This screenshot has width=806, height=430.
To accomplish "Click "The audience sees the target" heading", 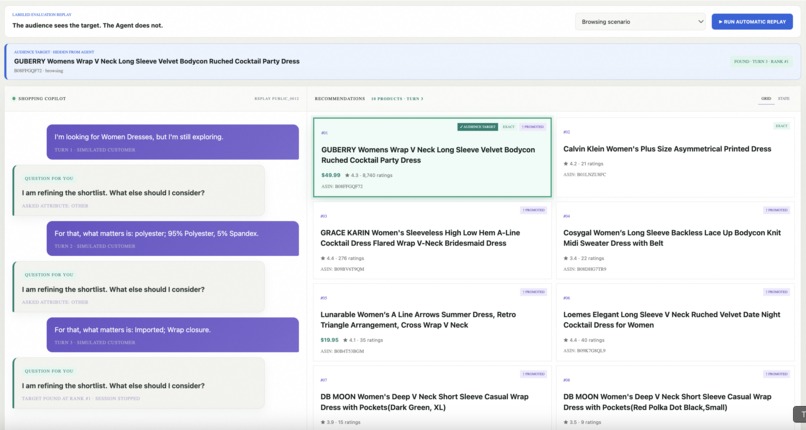I will point(87,25).
